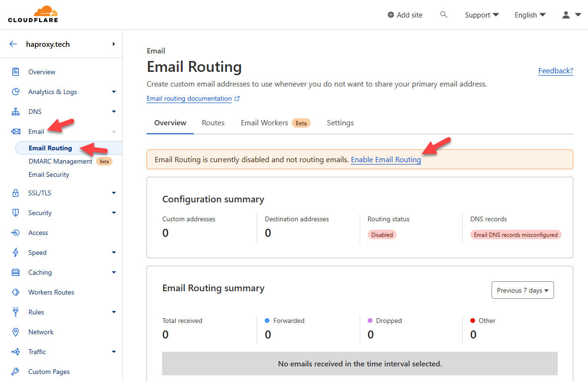
Task: Switch to the Email Workers tab
Action: click(x=276, y=123)
